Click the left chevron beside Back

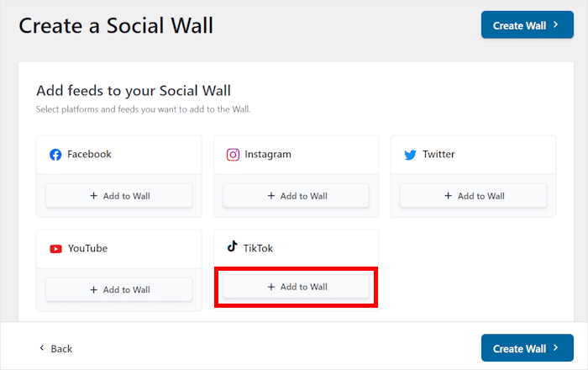pyautogui.click(x=42, y=348)
